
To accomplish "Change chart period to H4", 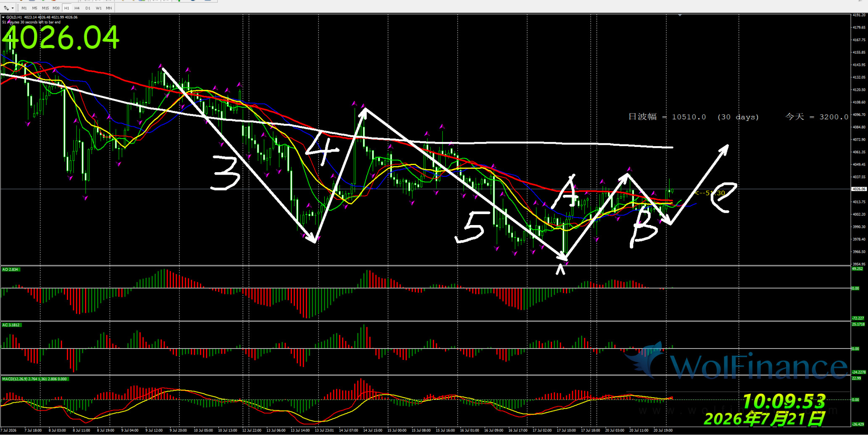I will (x=77, y=8).
